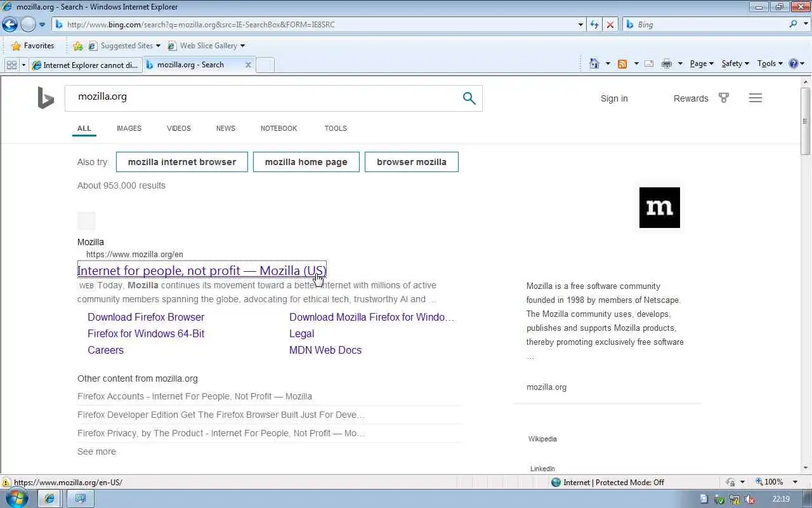This screenshot has width=812, height=508.
Task: Select the IMAGES search tab
Action: (x=129, y=128)
